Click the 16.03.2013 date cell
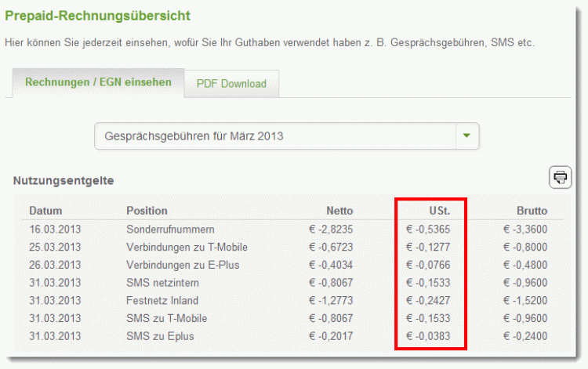The height and width of the screenshot is (369, 588). click(55, 229)
